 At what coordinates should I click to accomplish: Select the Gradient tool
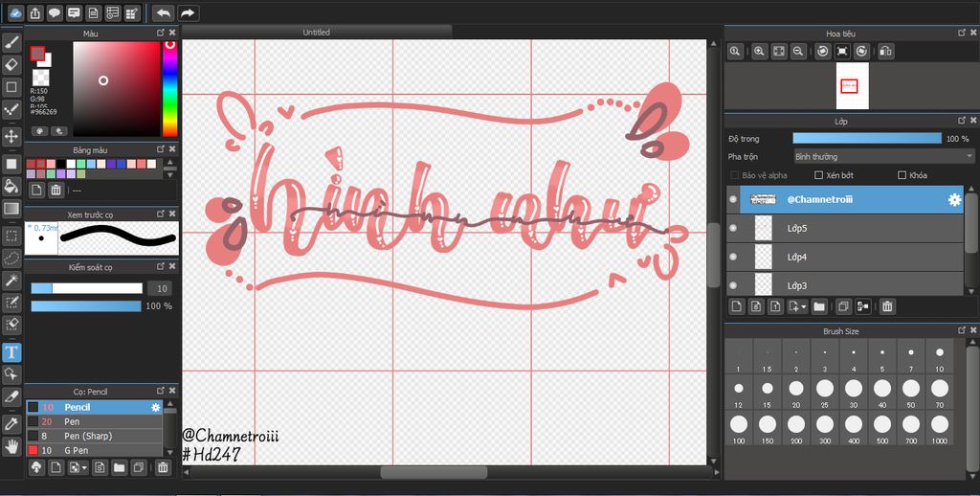11,209
